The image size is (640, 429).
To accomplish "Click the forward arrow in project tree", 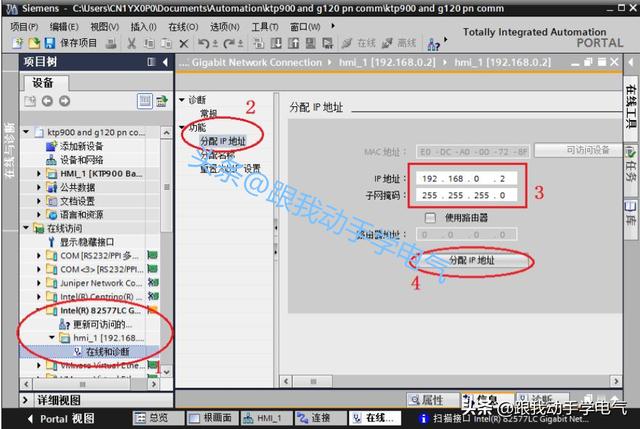I will 64,101.
